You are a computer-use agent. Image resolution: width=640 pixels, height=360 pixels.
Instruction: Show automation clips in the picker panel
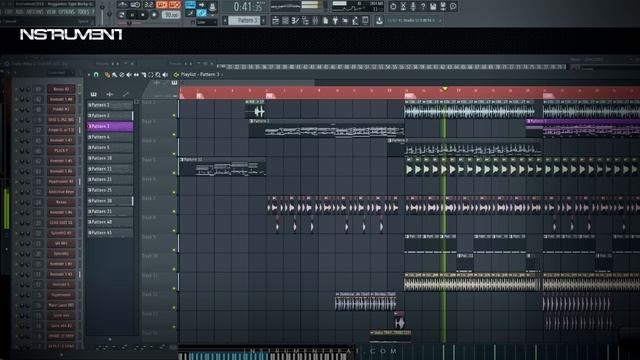coord(125,94)
